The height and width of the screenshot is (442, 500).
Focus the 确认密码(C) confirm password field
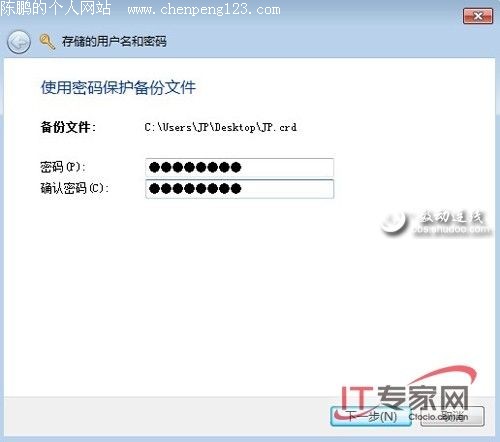pos(239,189)
